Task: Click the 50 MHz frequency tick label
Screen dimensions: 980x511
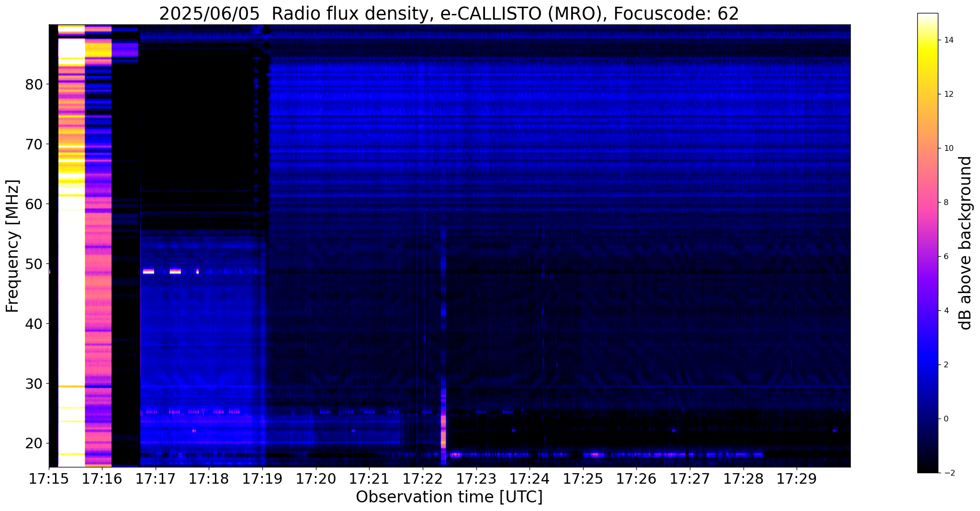Action: pyautogui.click(x=34, y=264)
